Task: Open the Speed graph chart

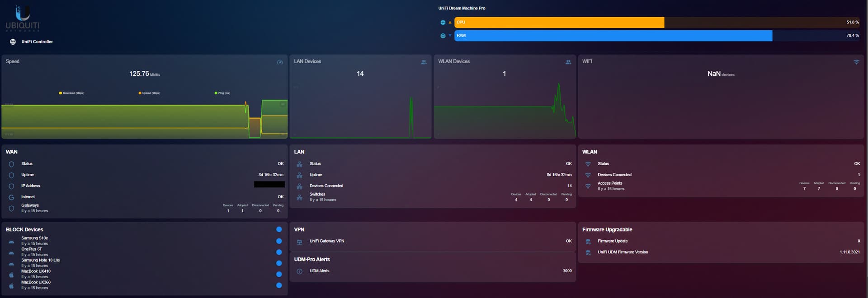Action: point(145,119)
